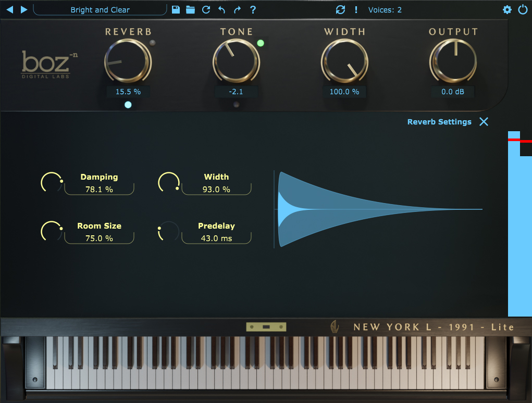This screenshot has width=532, height=403.
Task: Click the Boz Digital Labs logo
Action: tap(50, 65)
